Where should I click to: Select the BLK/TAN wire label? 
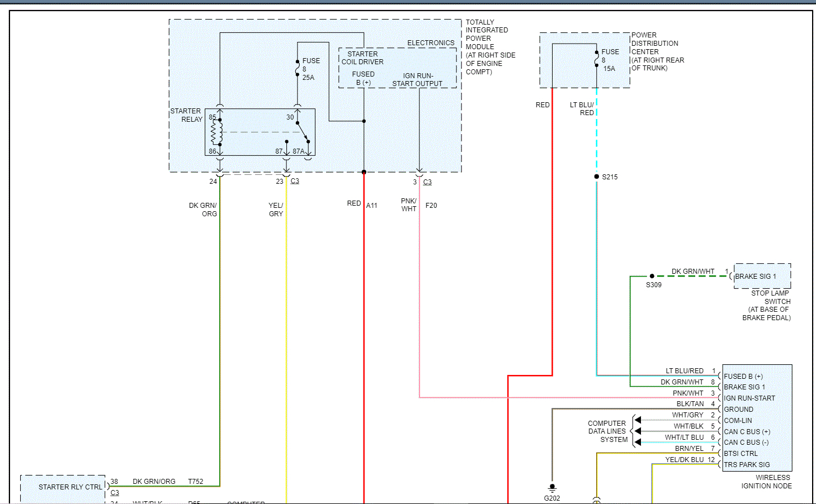690,404
